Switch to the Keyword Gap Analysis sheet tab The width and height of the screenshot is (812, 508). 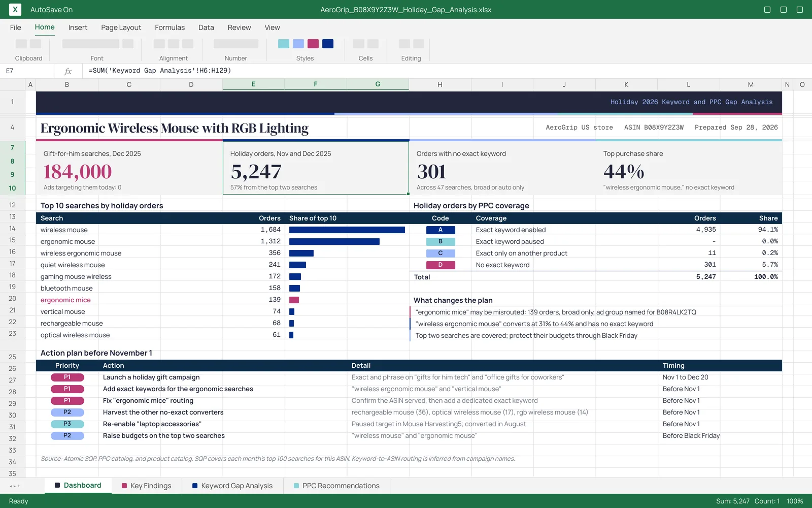click(x=232, y=486)
